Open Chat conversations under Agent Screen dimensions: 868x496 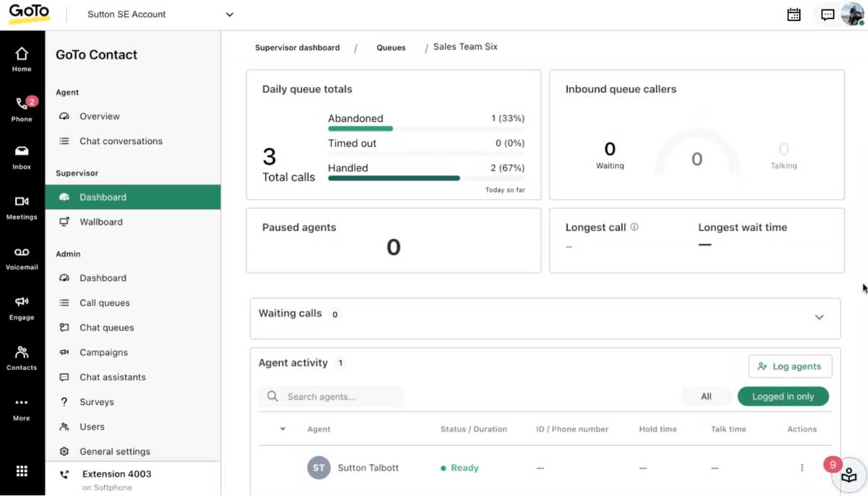pos(120,140)
